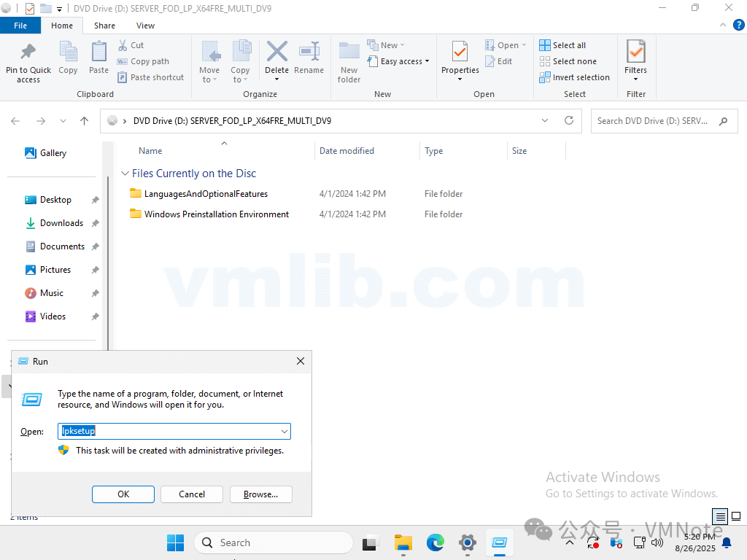The height and width of the screenshot is (560, 747).
Task: Select Downloads in the navigation pane
Action: (61, 223)
